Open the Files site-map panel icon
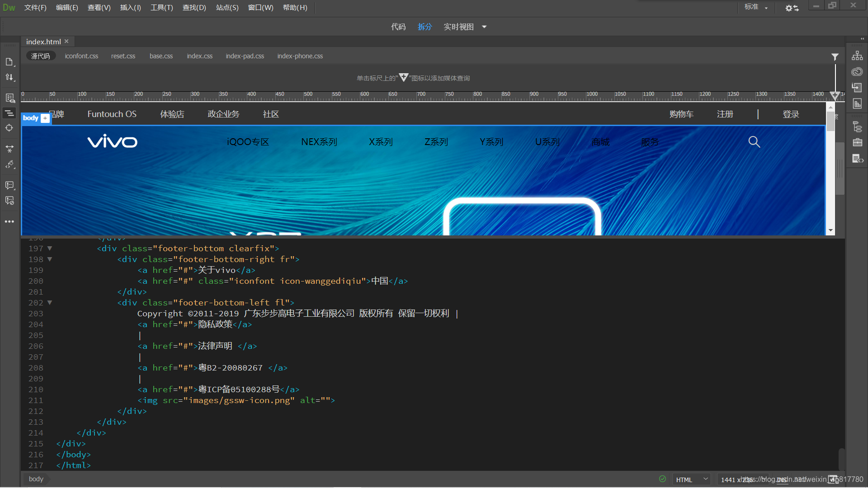The height and width of the screenshot is (488, 868). tap(857, 56)
